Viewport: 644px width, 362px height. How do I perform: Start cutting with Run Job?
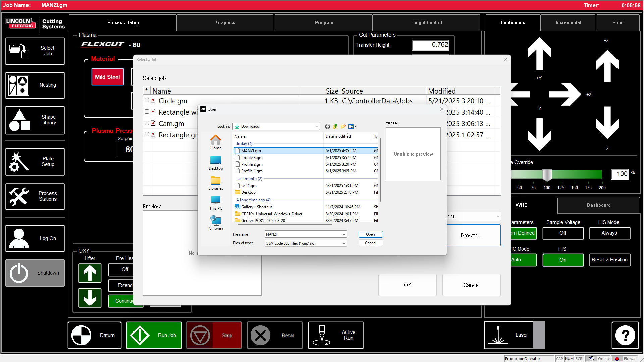point(154,335)
